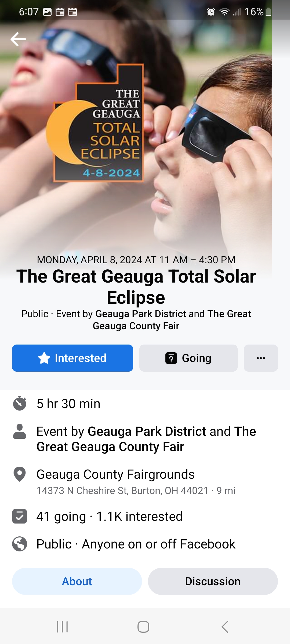View 41 going and 1.1K interested list
Screen dimensions: 290x644
(x=110, y=517)
